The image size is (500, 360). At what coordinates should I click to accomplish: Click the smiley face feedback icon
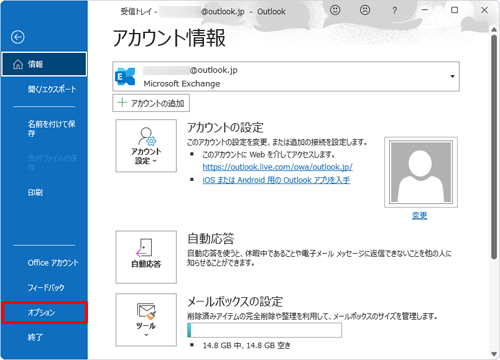(335, 10)
